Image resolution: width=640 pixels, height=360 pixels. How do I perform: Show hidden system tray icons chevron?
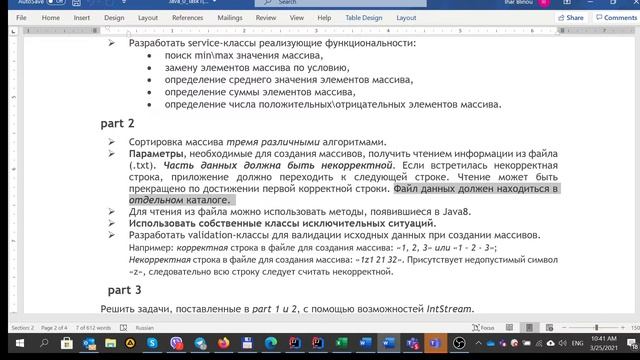(x=478, y=343)
